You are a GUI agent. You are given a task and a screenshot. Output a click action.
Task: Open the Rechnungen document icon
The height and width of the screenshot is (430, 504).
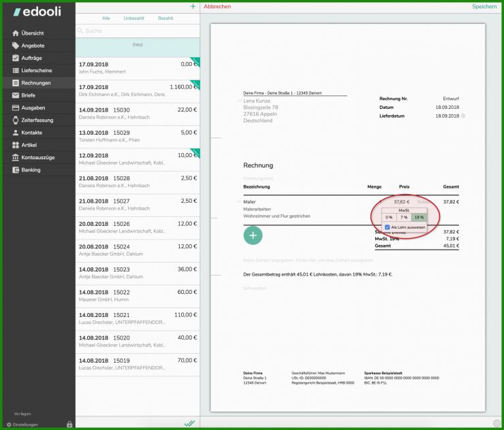pyautogui.click(x=16, y=83)
